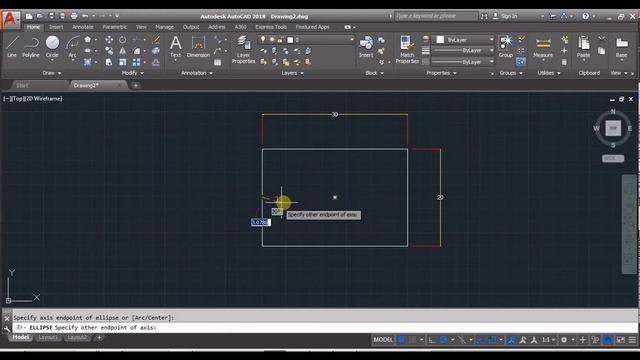Click the Mirror tool in the Modify panel
The image size is (640, 360).
[122, 51]
